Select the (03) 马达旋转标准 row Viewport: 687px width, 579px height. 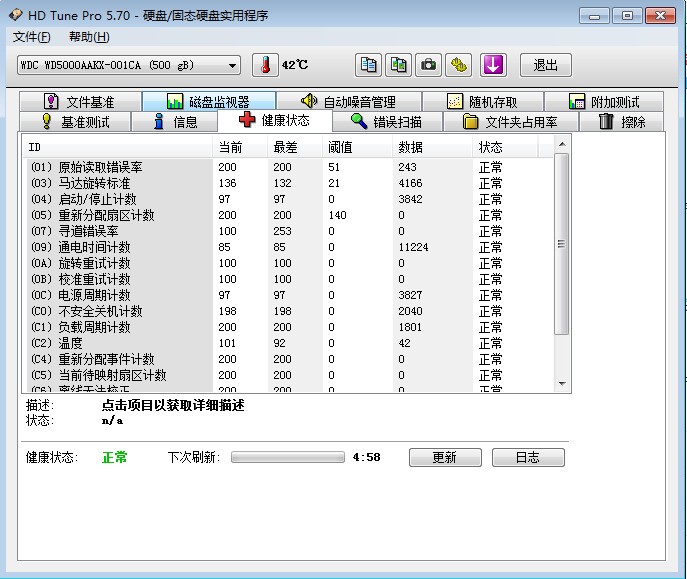[288, 183]
